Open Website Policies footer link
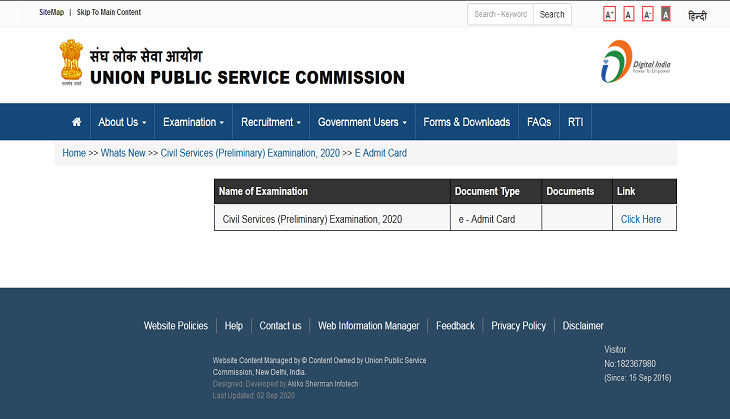730x419 pixels. pyautogui.click(x=176, y=326)
